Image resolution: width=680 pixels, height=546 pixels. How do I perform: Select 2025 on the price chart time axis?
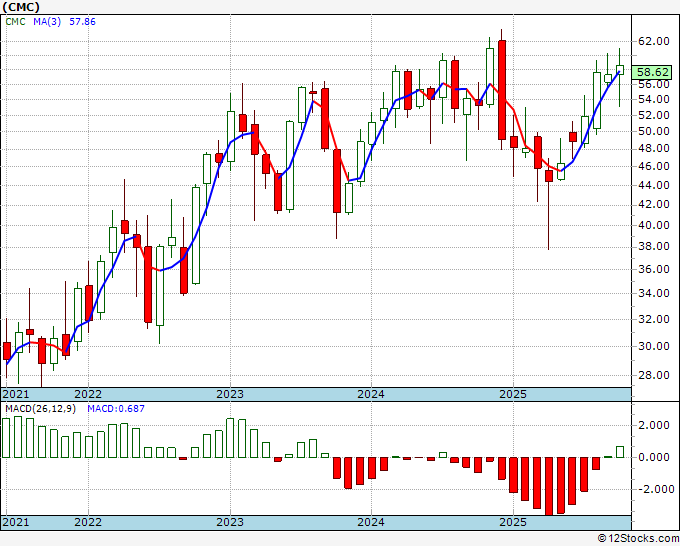coord(513,394)
